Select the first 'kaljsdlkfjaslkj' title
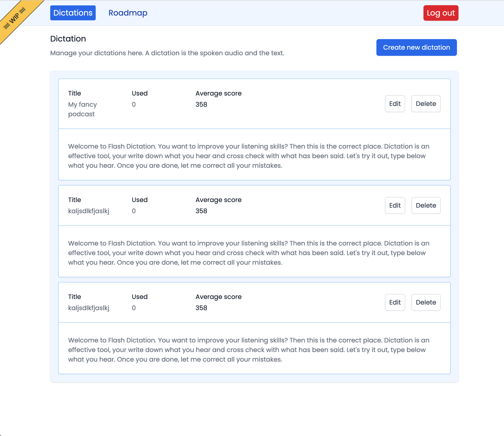 pyautogui.click(x=89, y=211)
